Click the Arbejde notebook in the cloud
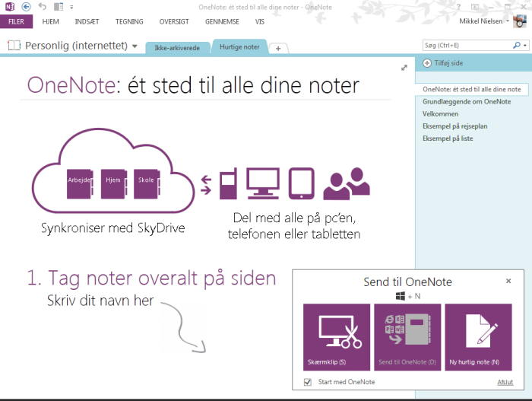The image size is (532, 401). pyautogui.click(x=80, y=183)
